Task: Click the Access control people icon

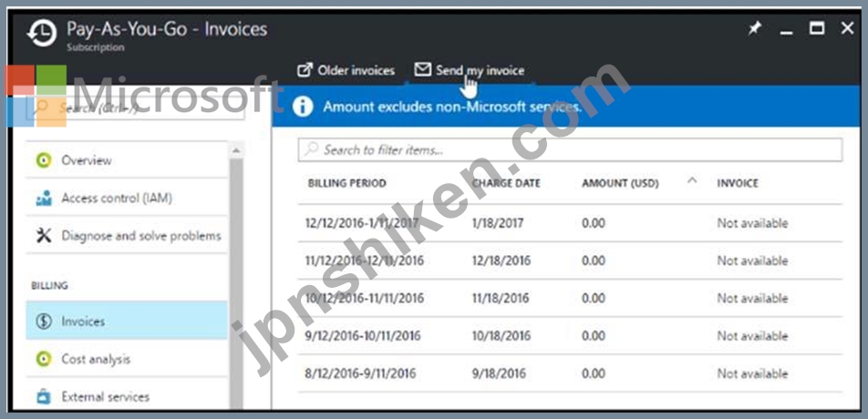Action: tap(43, 199)
